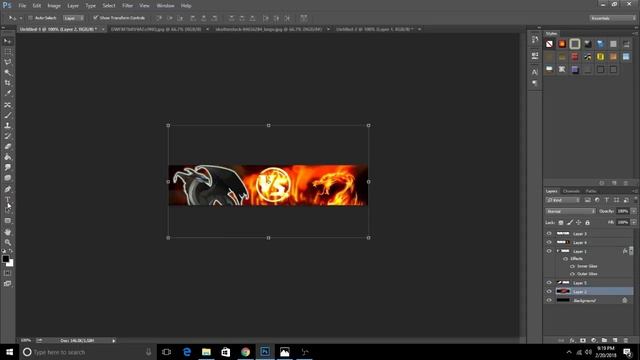Open the Essentials workspace dropdown
This screenshot has width=640, height=360.
613,18
